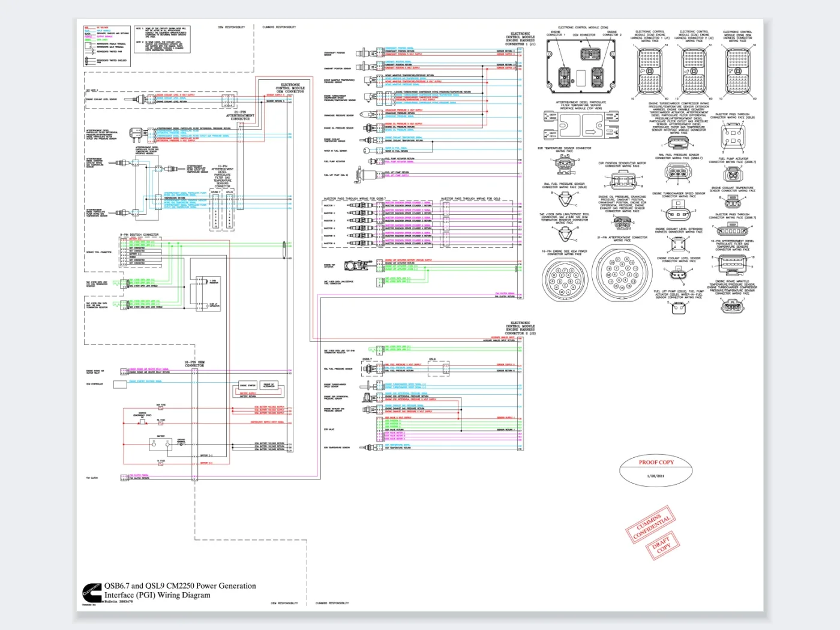Select the fuel pump actuator connector face (QSB6.7)

click(x=733, y=173)
